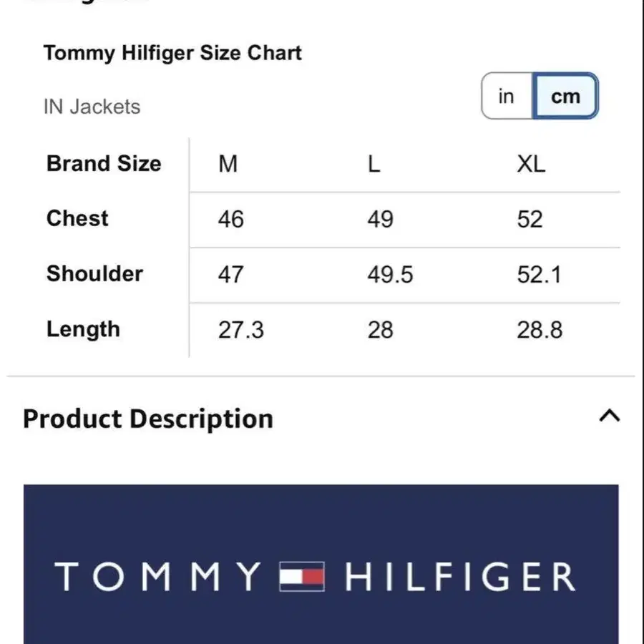Collapse the Product Description chevron
644x644 pixels.
point(609,416)
